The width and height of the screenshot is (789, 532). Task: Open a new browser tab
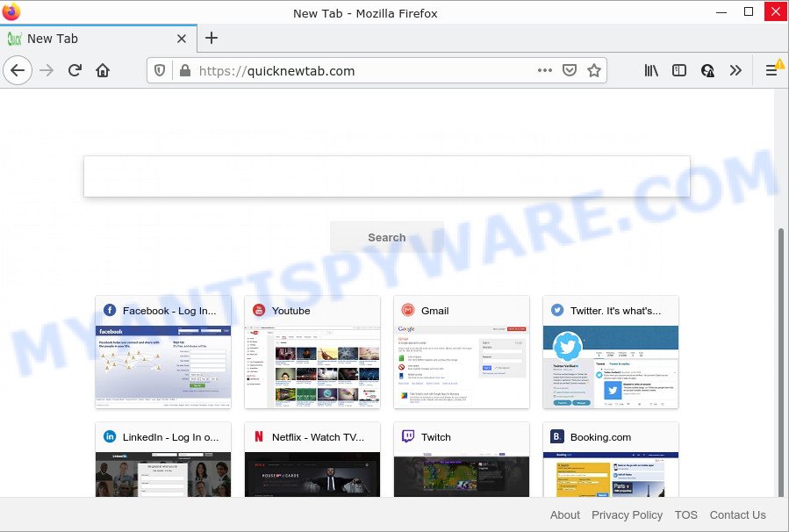pyautogui.click(x=212, y=38)
